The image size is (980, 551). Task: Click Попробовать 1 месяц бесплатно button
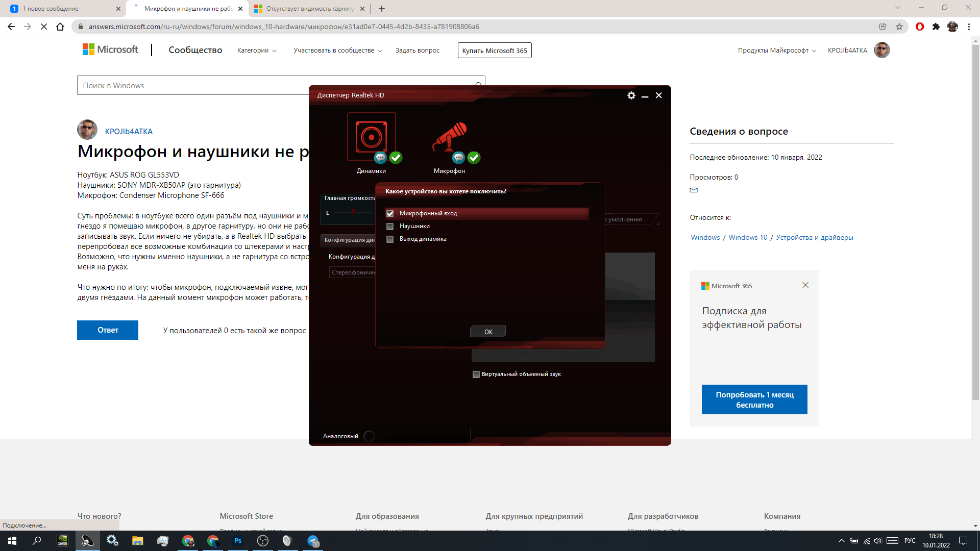point(754,399)
